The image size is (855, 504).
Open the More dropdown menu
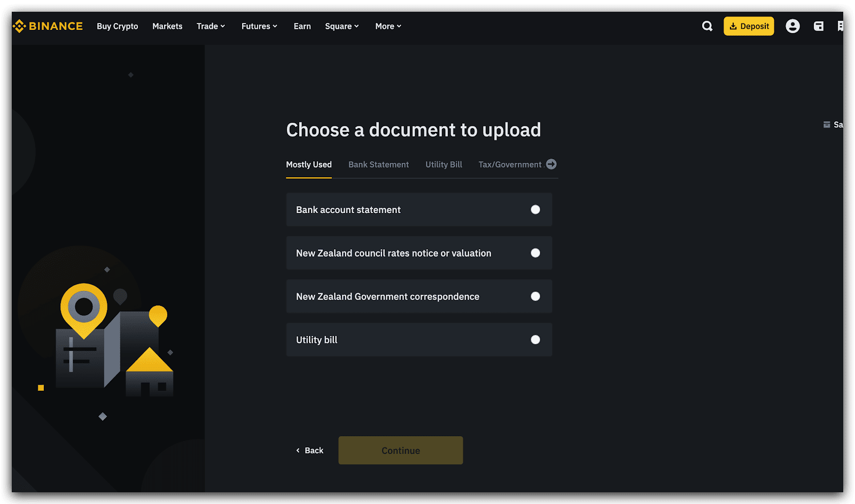(x=388, y=26)
